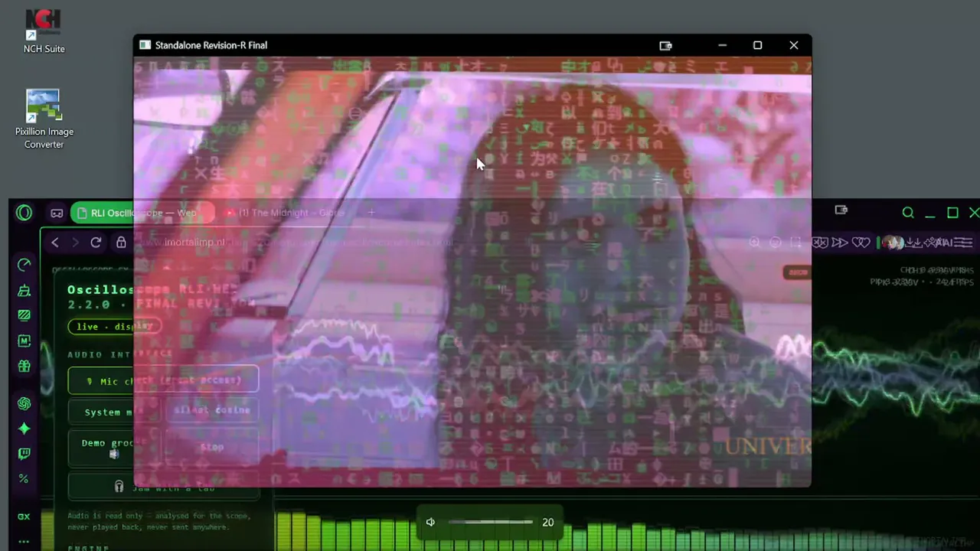Click the ad blocker shield icon

pyautogui.click(x=820, y=243)
